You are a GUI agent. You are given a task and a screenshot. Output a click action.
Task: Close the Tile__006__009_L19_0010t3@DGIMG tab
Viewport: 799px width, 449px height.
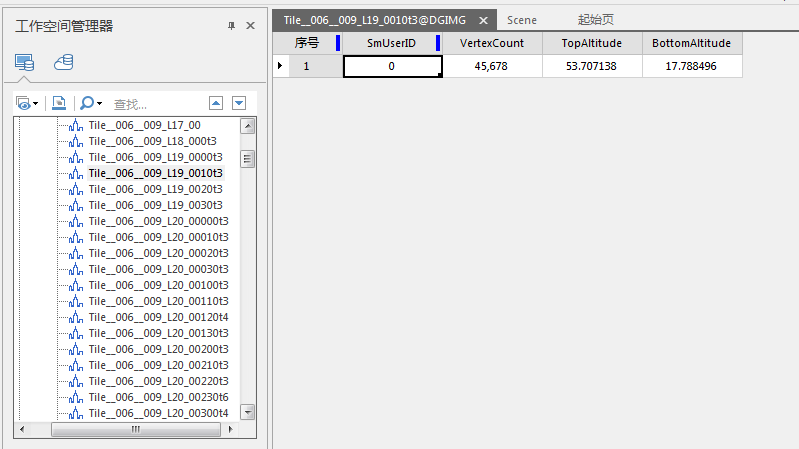click(x=483, y=20)
